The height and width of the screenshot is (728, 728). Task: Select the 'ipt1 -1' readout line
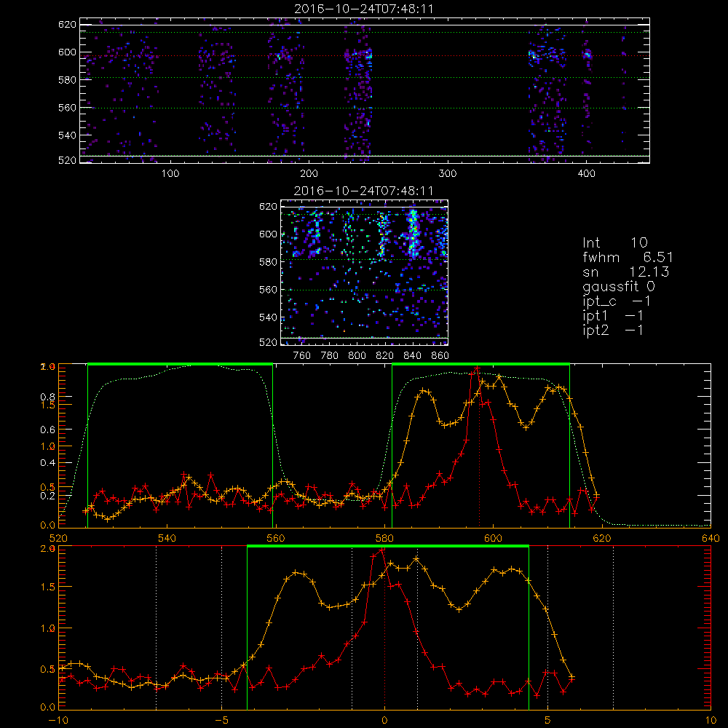pyautogui.click(x=613, y=316)
